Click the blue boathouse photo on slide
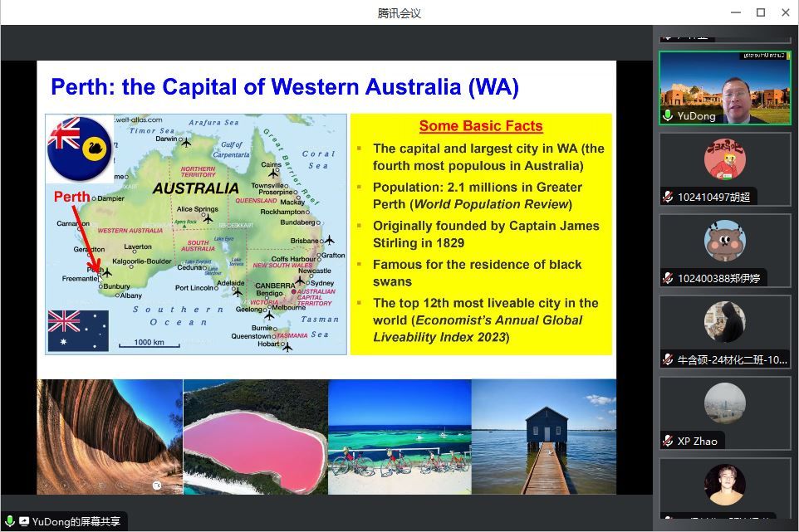The width and height of the screenshot is (799, 532). pyautogui.click(x=544, y=437)
